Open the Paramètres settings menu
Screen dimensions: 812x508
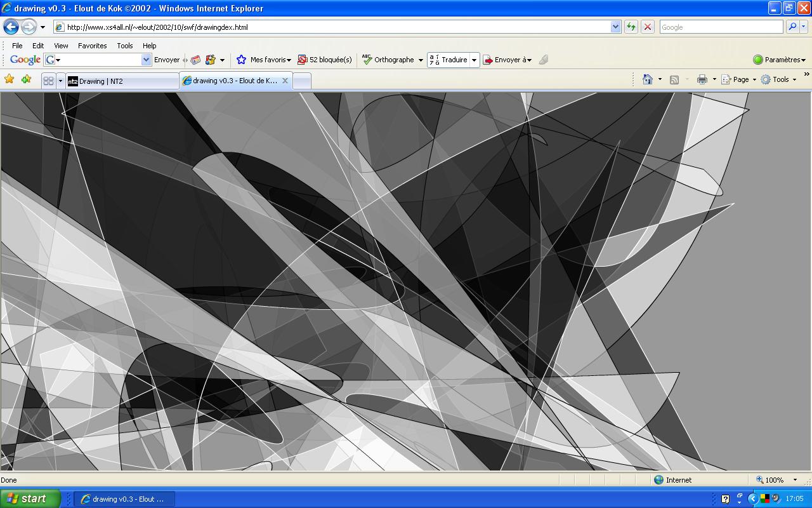click(x=780, y=60)
